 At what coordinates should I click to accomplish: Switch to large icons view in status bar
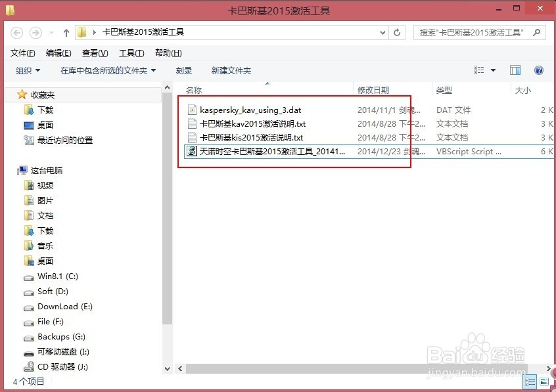coord(544,381)
